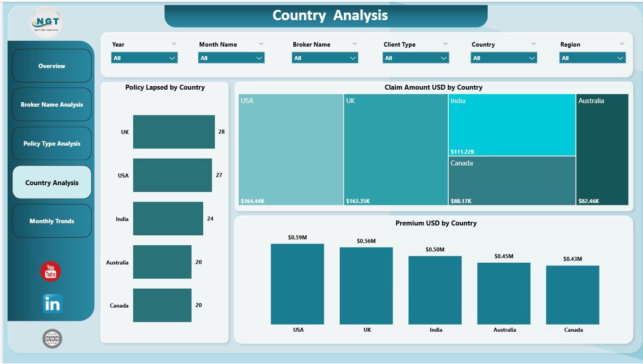Click the Canada bar in Premium USD chart
This screenshot has width=643, height=364.
click(573, 294)
